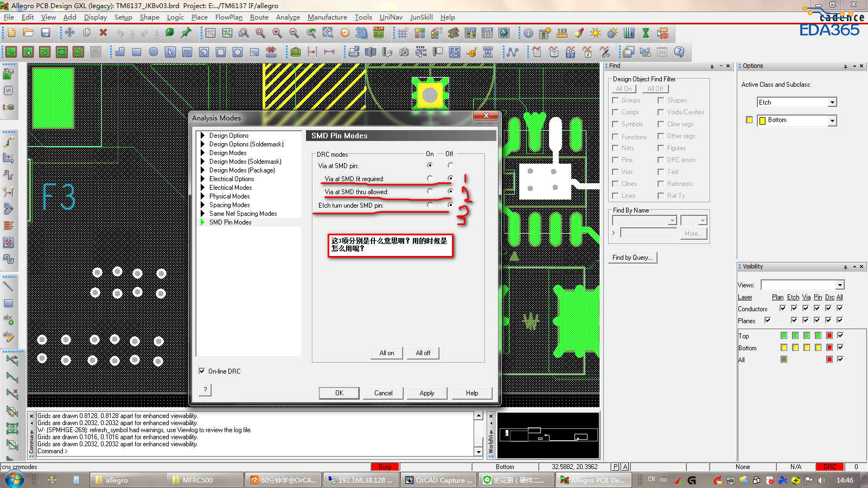
Task: Click the Flip design icon
Action: pyautogui.click(x=379, y=33)
